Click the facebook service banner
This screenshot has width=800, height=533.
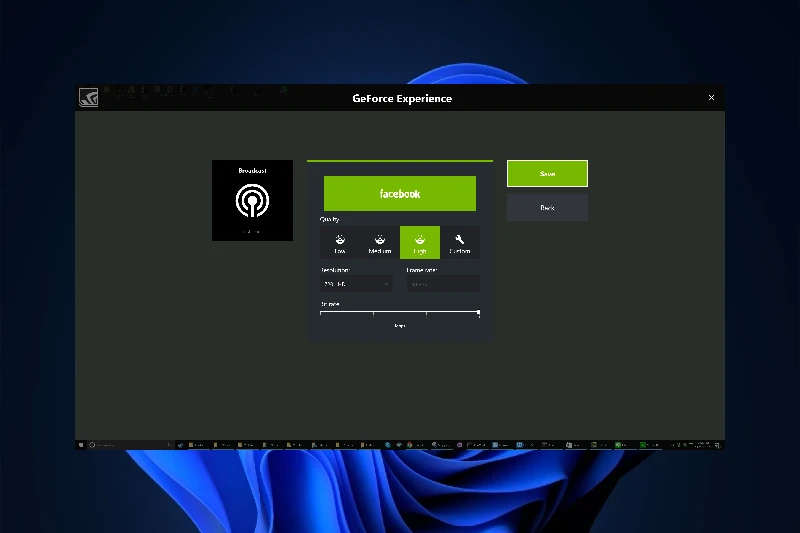pos(400,193)
